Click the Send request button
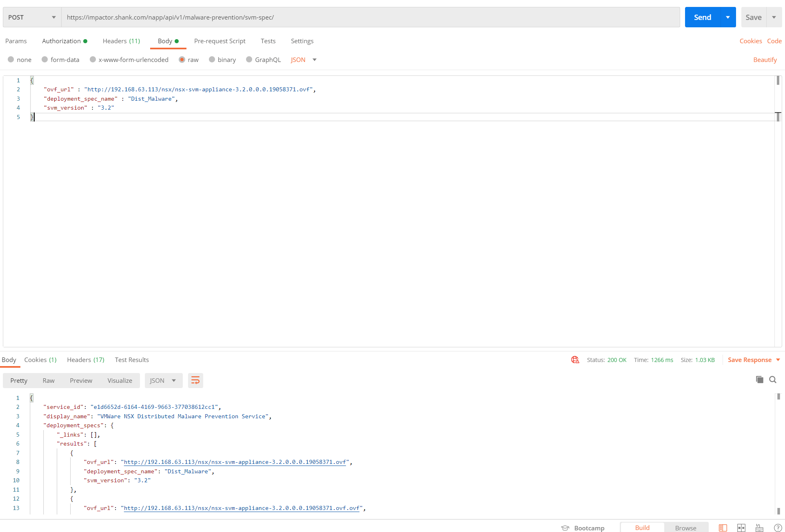Image resolution: width=785 pixels, height=532 pixels. [702, 17]
